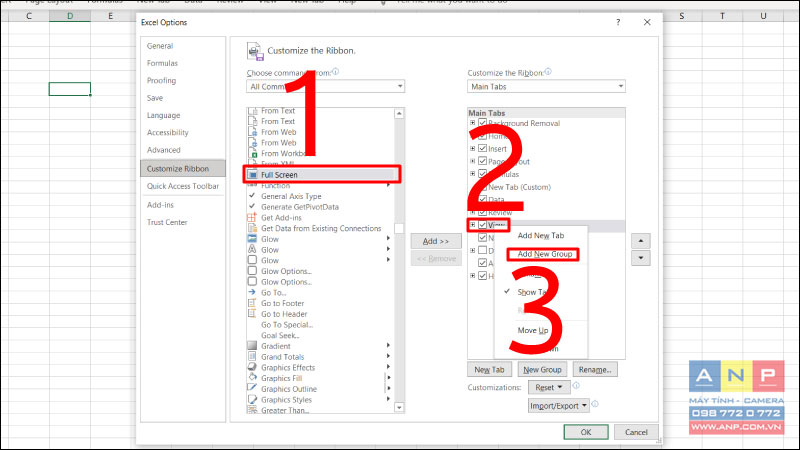The width and height of the screenshot is (800, 450).
Task: Select the New Tab (Custom) tree row
Action: click(x=519, y=187)
